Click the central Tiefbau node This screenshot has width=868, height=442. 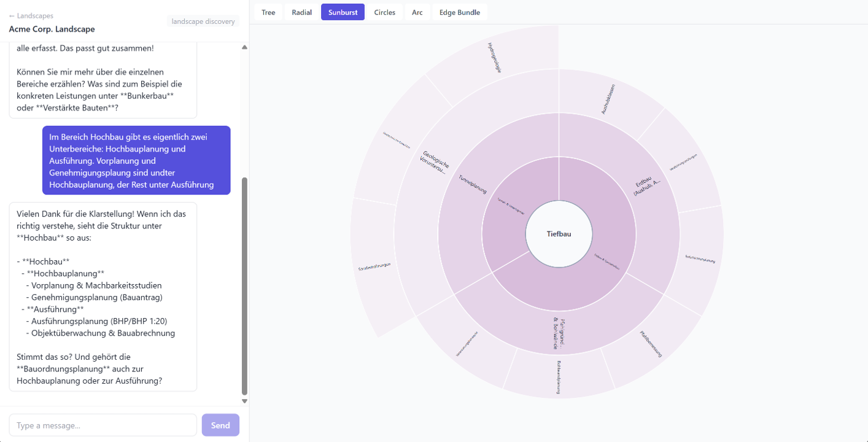coord(559,234)
